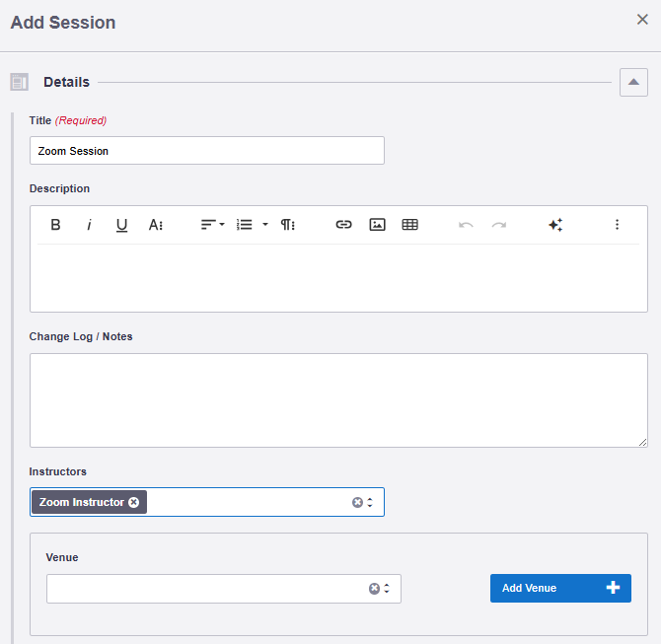Toggle italic text formatting
The image size is (661, 644).
[89, 225]
